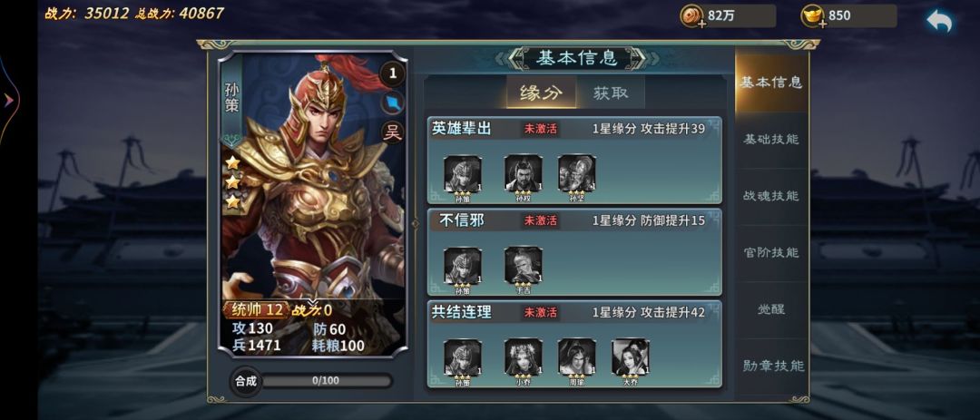The image size is (980, 420).
Task: Switch to the 获取 tab
Action: click(x=611, y=93)
